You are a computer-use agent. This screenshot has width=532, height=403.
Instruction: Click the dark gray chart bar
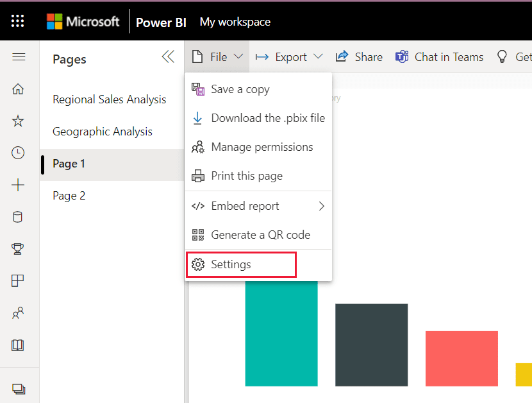(372, 345)
